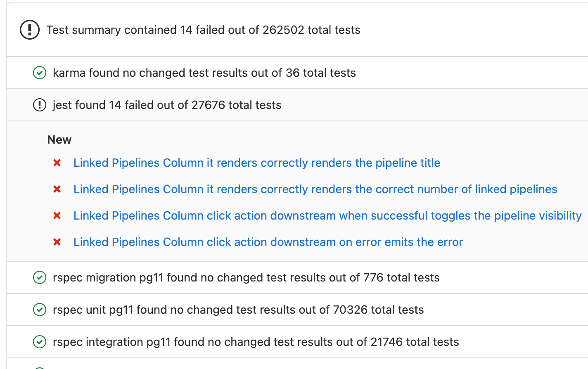Open the failing pipeline title test details
This screenshot has height=369, width=588.
tap(256, 163)
